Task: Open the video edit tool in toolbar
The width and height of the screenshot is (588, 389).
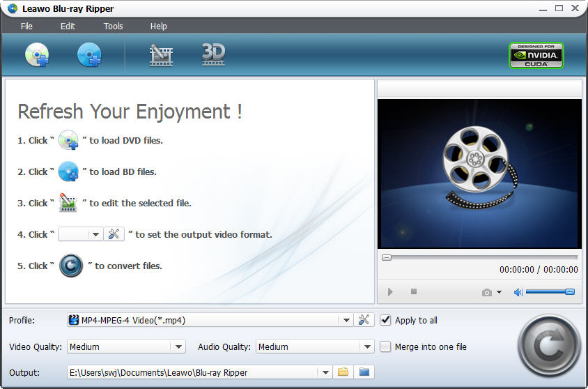Action: [161, 55]
